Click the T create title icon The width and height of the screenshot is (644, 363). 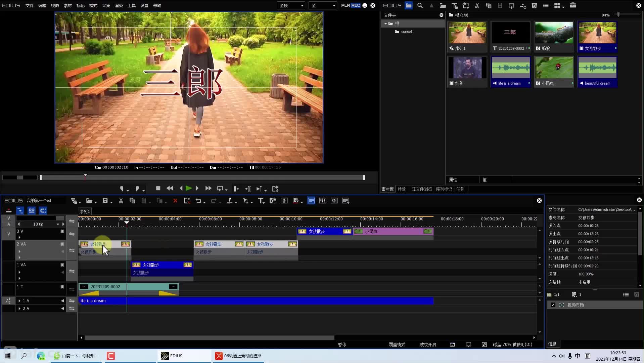(261, 201)
